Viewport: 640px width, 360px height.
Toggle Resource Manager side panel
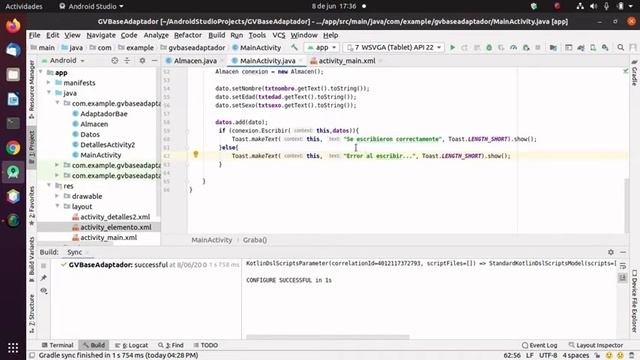(31, 89)
